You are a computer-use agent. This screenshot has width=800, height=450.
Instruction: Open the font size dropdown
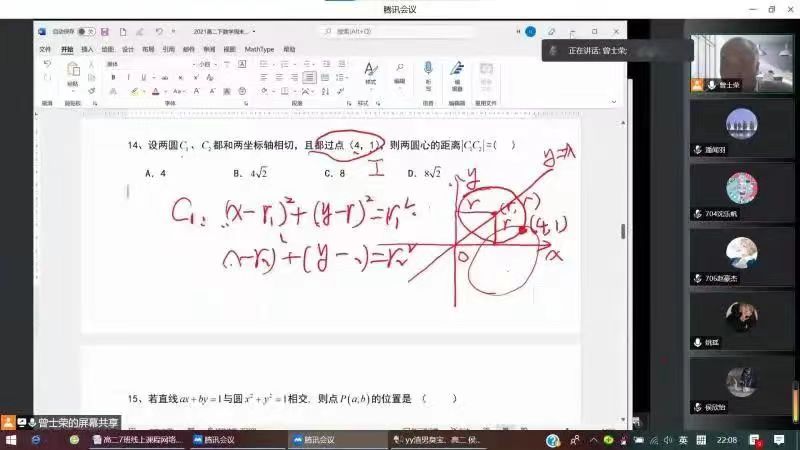[205, 64]
